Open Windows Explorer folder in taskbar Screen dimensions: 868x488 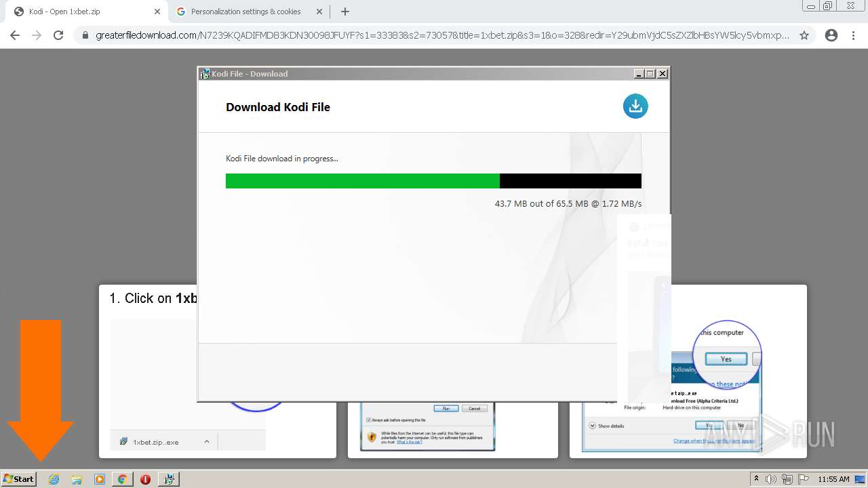coord(77,479)
